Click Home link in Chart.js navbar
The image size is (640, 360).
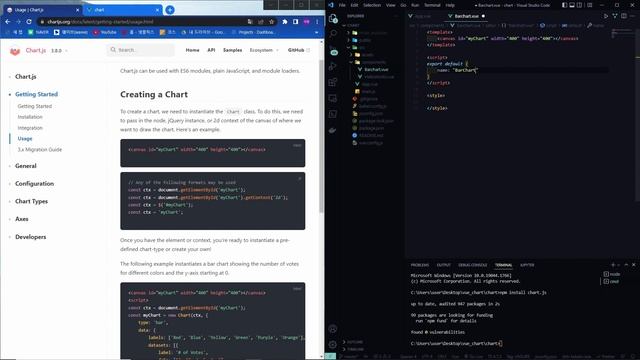[192, 50]
